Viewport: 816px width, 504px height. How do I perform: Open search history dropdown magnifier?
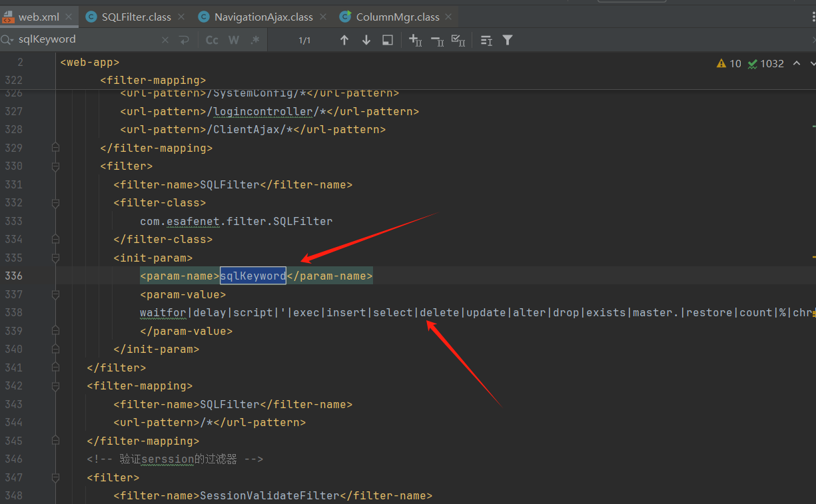(7, 40)
